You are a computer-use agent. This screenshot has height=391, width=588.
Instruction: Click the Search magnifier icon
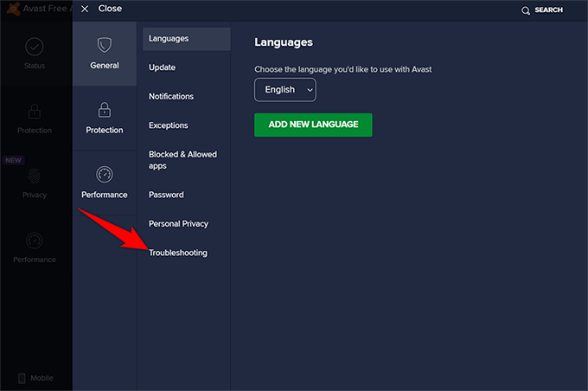click(526, 10)
